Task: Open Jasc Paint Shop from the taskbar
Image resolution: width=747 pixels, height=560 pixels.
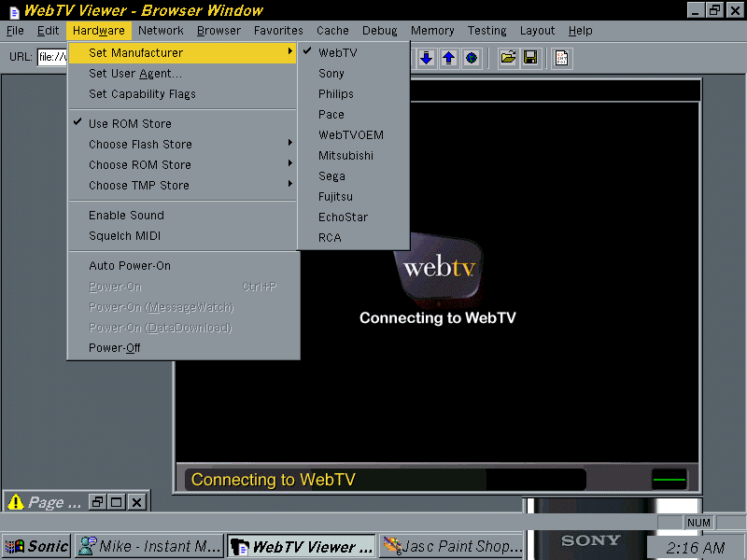Action: 453,546
